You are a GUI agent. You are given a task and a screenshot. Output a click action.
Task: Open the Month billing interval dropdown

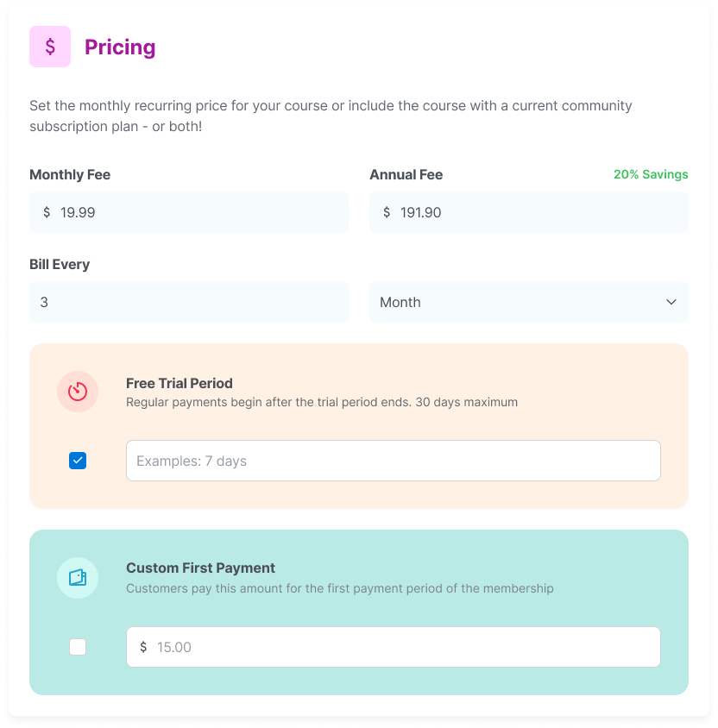pyautogui.click(x=528, y=302)
